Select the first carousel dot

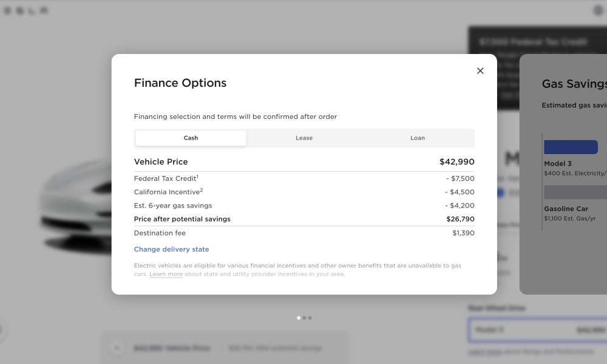click(x=299, y=318)
